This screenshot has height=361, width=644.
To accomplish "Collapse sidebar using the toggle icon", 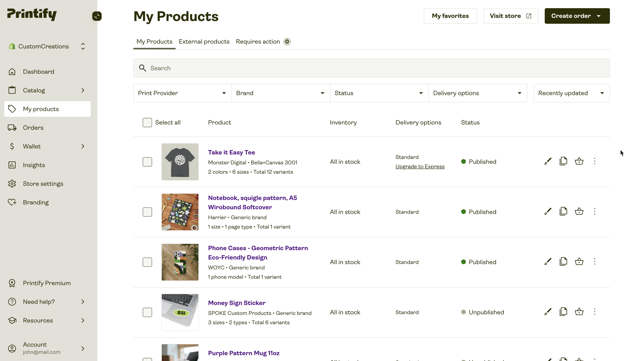I will point(97,16).
